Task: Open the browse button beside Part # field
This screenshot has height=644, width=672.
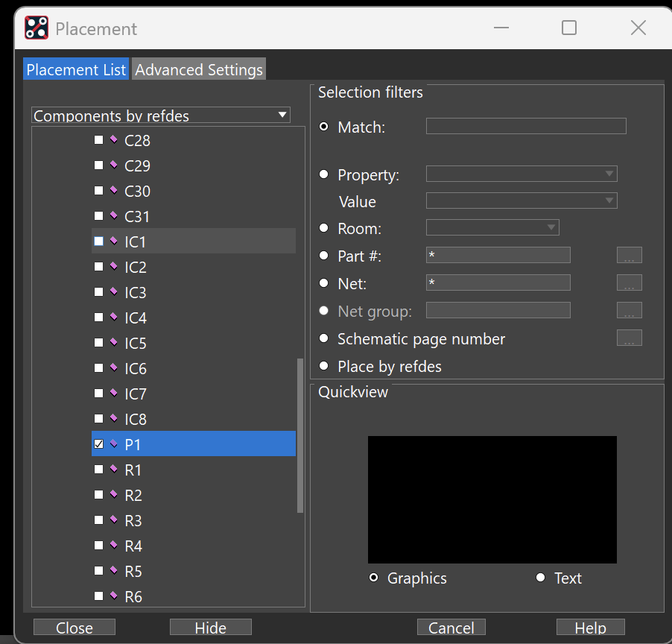Action: pyautogui.click(x=629, y=255)
